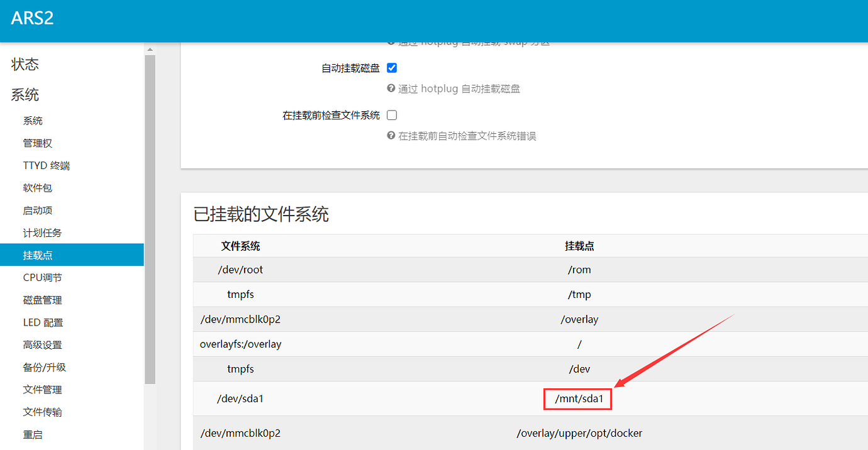This screenshot has width=868, height=450.
Task: Click the help icon beside 自动挂载磁盘
Action: coord(391,89)
